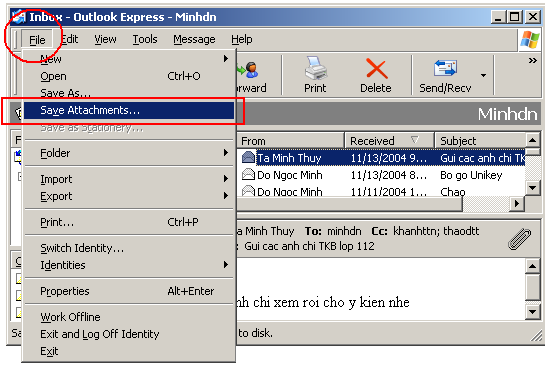Select Switch Identity... menu item
Viewport: 547px width, 366px height.
[x=129, y=248]
